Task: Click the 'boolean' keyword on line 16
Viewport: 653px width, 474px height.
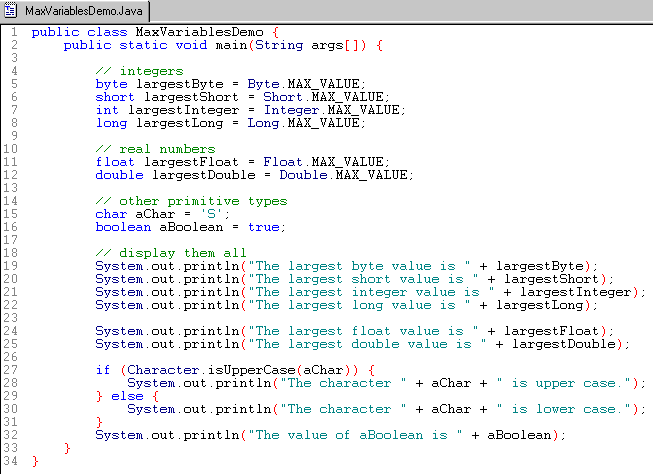Action: 123,227
